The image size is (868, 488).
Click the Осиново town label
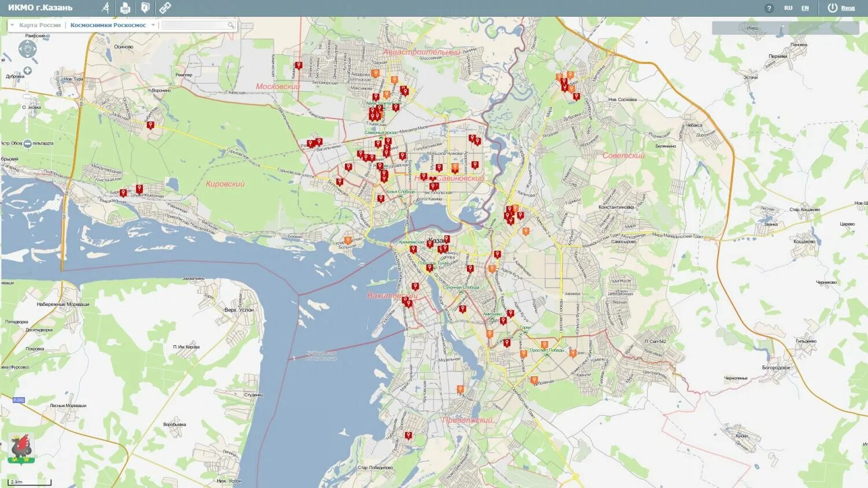point(123,47)
